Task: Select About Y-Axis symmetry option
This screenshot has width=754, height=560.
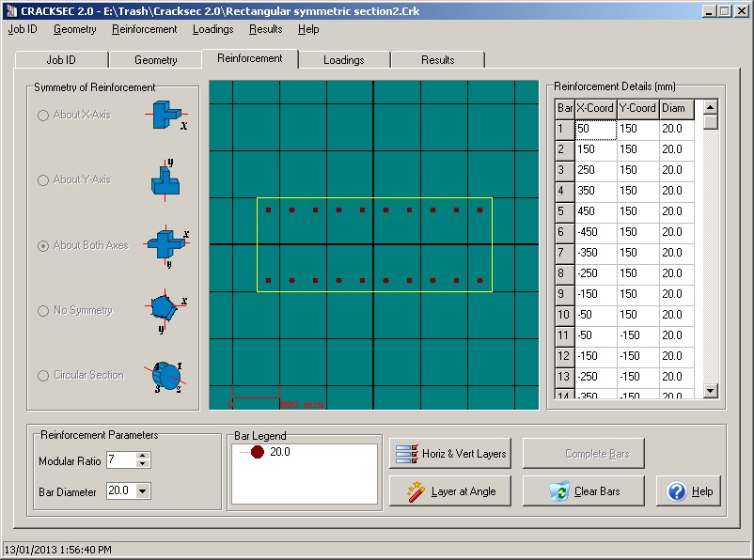Action: (x=43, y=180)
